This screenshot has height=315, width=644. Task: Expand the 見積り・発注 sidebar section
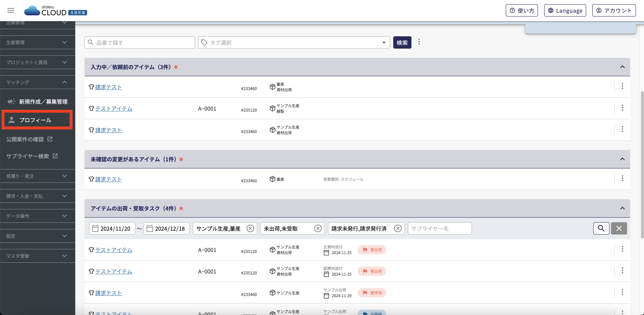pyautogui.click(x=37, y=176)
